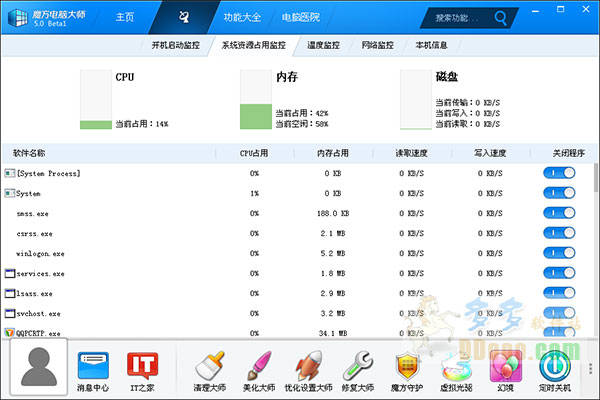The width and height of the screenshot is (600, 400).
Task: Click the System process icon
Action: click(10, 193)
